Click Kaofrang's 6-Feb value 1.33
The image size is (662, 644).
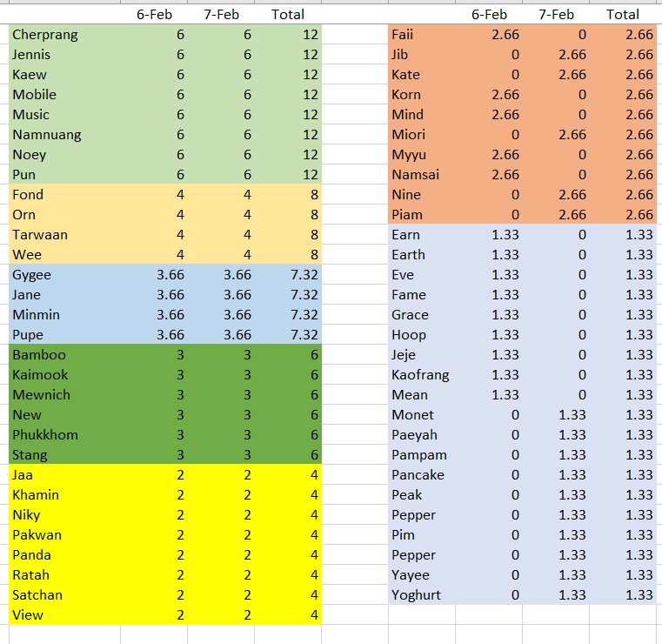[489, 375]
